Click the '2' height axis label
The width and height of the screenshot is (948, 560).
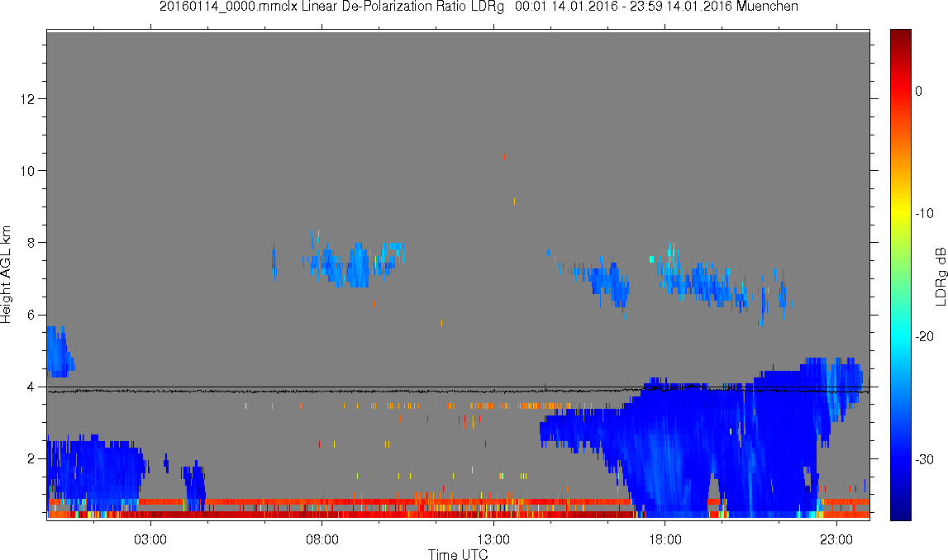click(x=31, y=459)
